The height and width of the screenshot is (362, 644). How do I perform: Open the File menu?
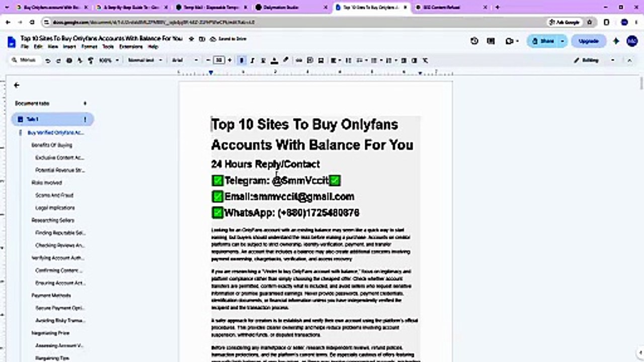click(24, 47)
